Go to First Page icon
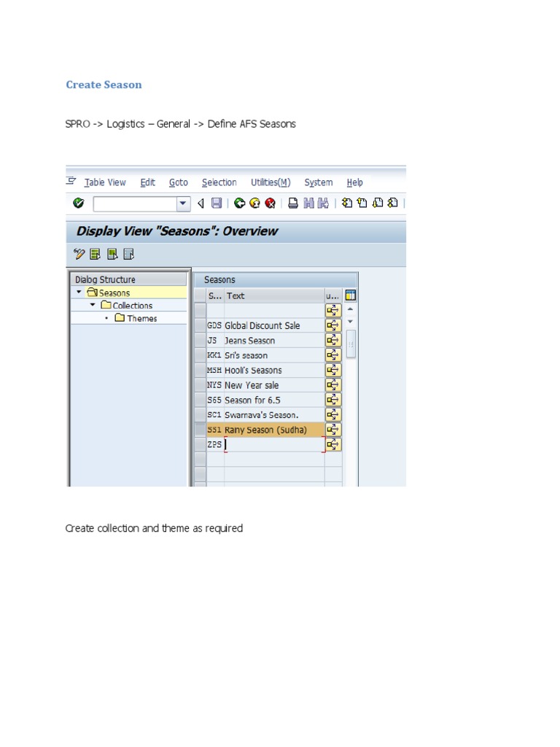 pos(347,204)
